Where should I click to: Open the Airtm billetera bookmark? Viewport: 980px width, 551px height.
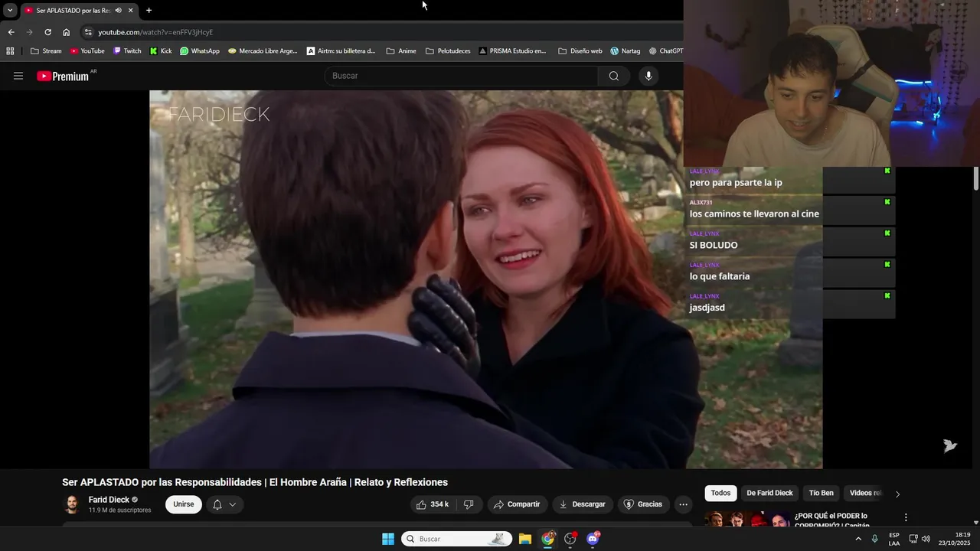[x=341, y=51]
